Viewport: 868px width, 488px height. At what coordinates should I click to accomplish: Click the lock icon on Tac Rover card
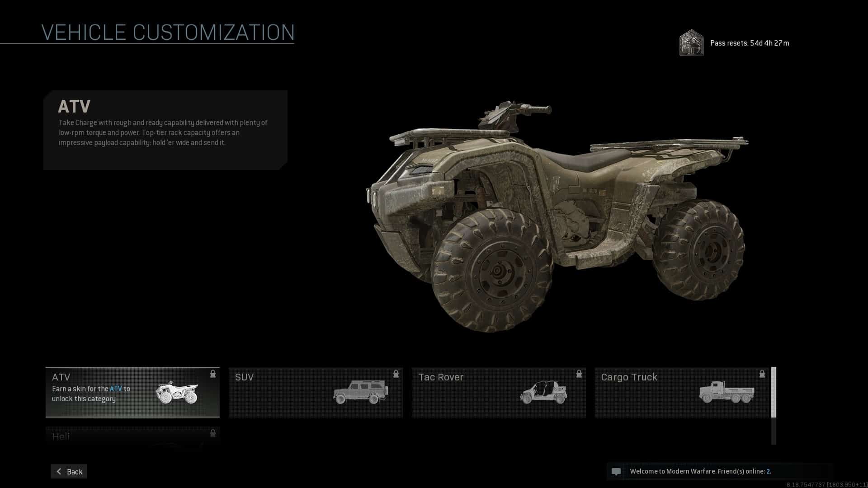coord(579,374)
